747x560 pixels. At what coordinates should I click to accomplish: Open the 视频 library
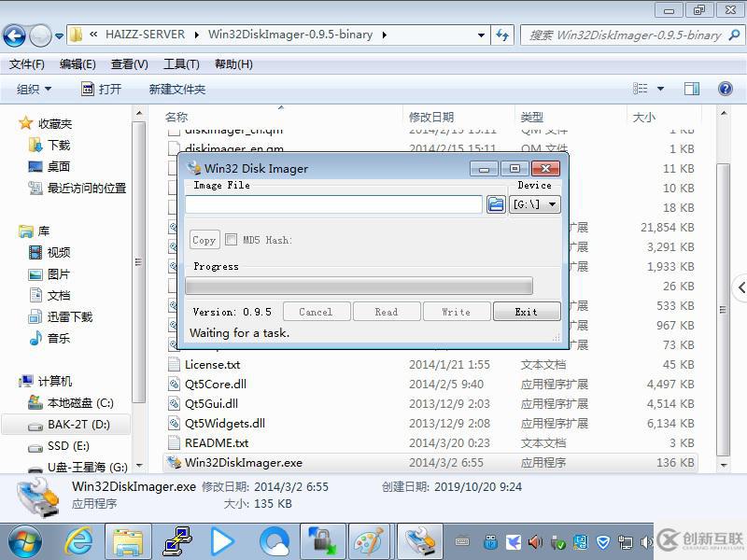click(59, 252)
